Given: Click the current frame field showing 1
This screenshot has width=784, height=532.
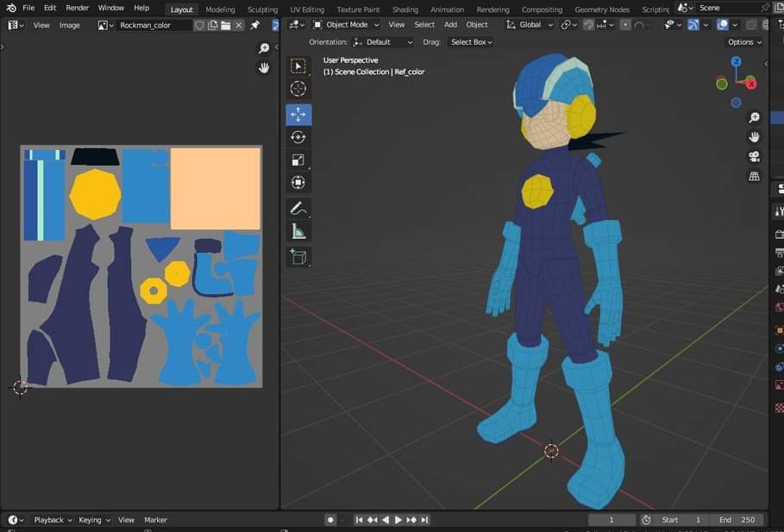Looking at the screenshot, I should 612,520.
